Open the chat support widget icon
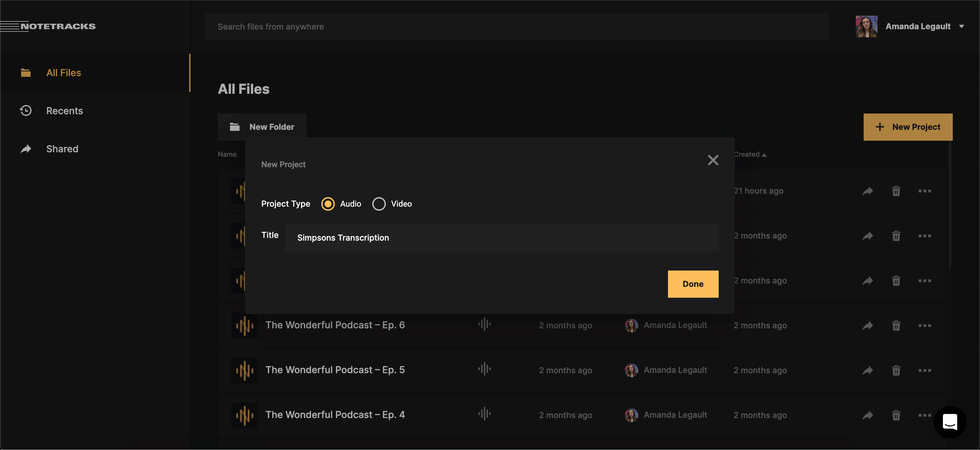This screenshot has height=450, width=980. [x=950, y=421]
